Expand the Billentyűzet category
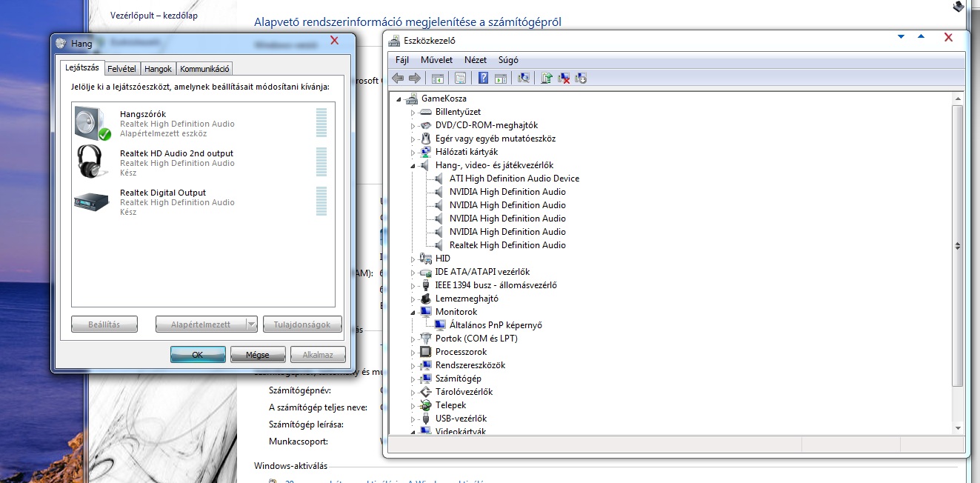 (x=413, y=112)
